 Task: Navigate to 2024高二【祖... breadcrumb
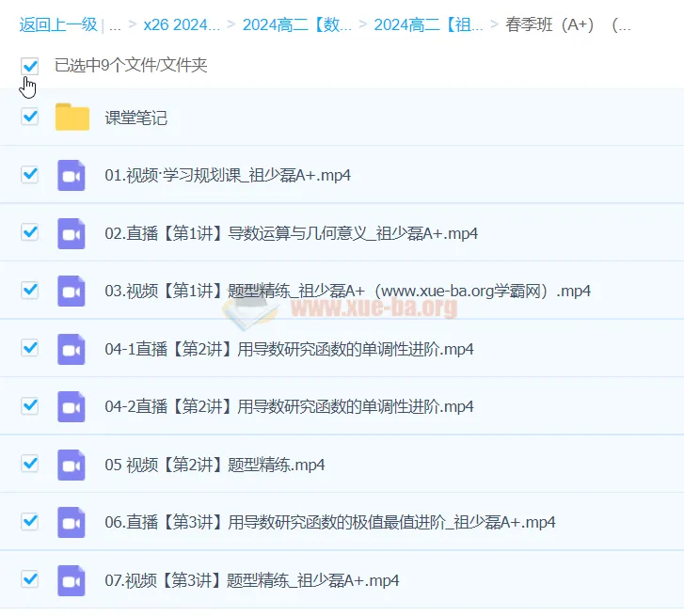429,24
